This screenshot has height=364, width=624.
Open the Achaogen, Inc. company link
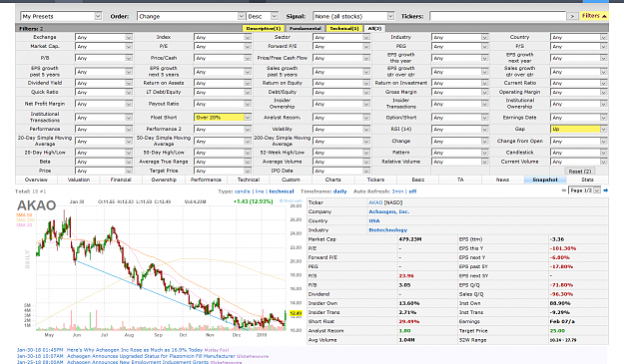point(388,211)
